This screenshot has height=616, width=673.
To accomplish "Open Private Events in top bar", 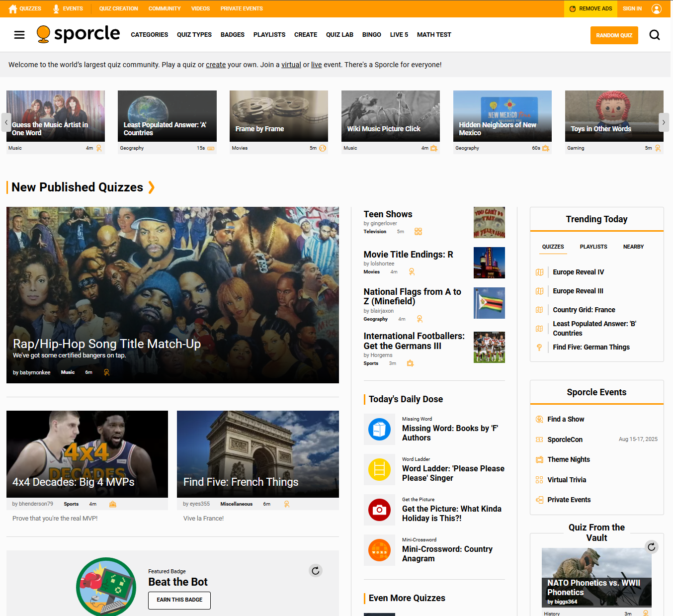I will 242,8.
